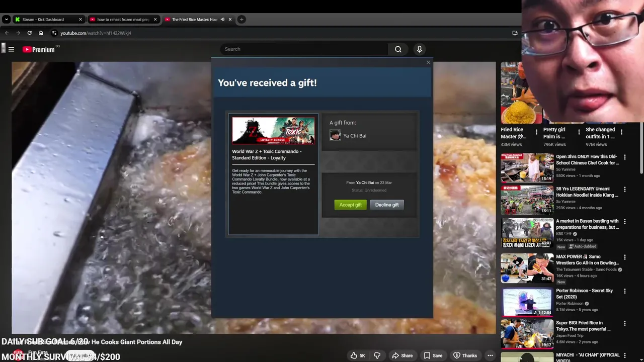Viewport: 644px width, 362px height.
Task: Dislike the video
Action: (x=377, y=355)
